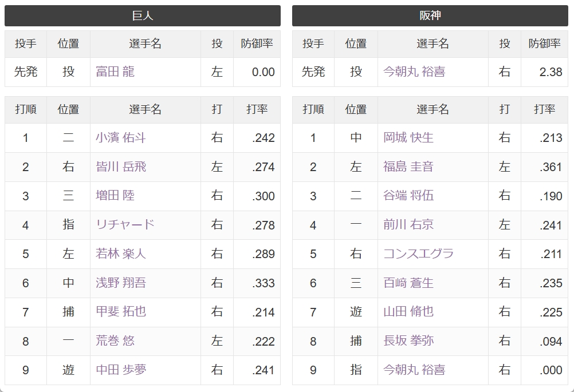Select 増田 陸 in Giants lineup
574x392 pixels.
[115, 196]
